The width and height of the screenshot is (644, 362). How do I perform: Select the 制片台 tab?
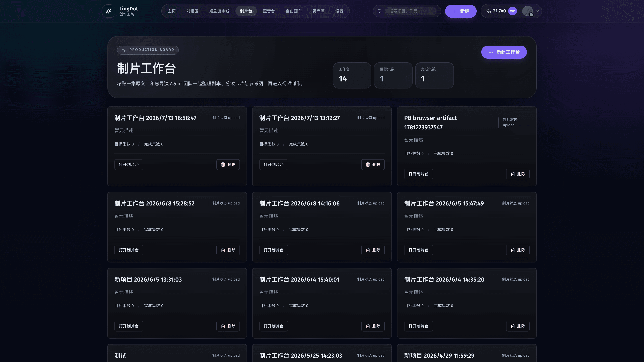pos(246,11)
